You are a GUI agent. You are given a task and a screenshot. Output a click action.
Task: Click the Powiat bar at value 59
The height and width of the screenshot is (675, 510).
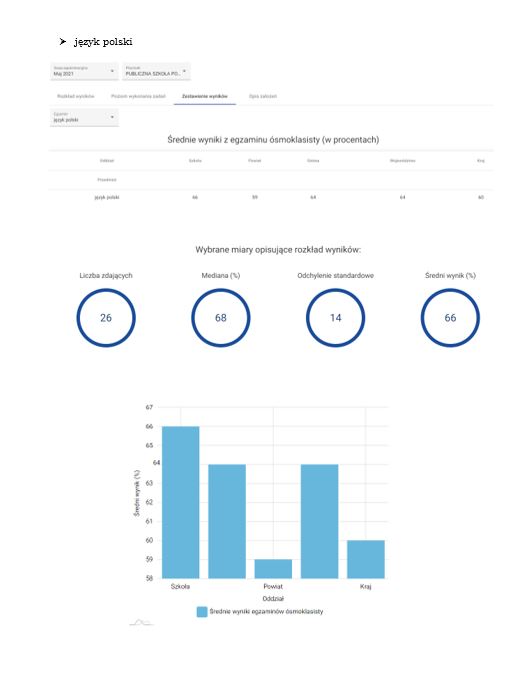coord(273,569)
